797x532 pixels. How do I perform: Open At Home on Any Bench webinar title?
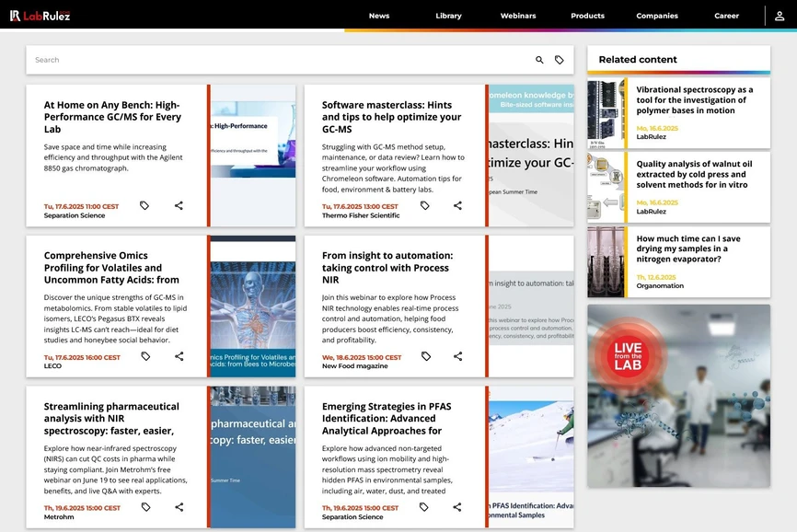tap(112, 117)
